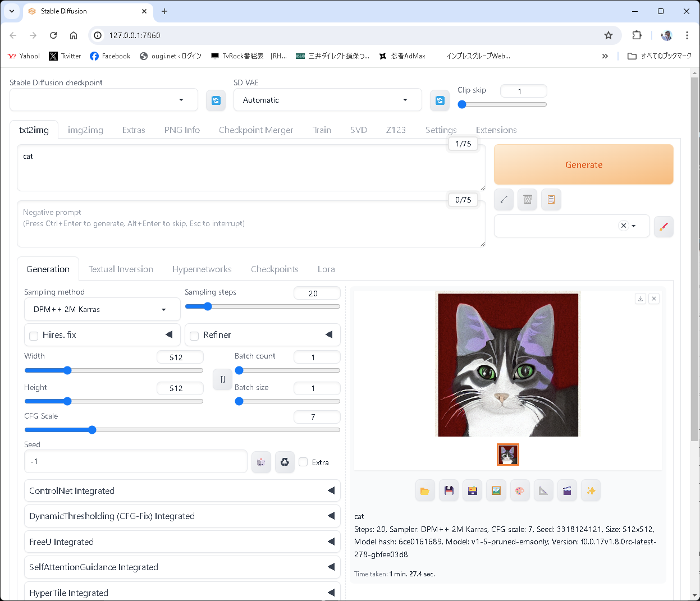The height and width of the screenshot is (601, 700).
Task: Click the edit styles paintbrush icon
Action: pos(664,226)
